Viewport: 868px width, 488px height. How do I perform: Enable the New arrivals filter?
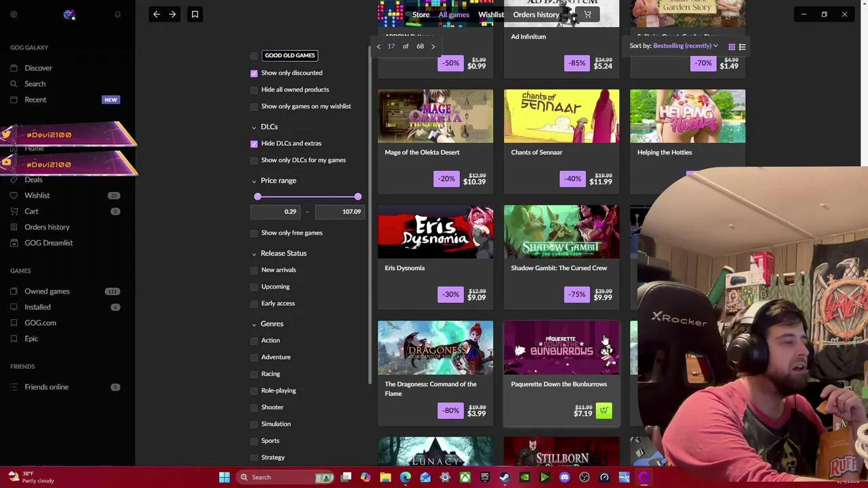pos(254,270)
